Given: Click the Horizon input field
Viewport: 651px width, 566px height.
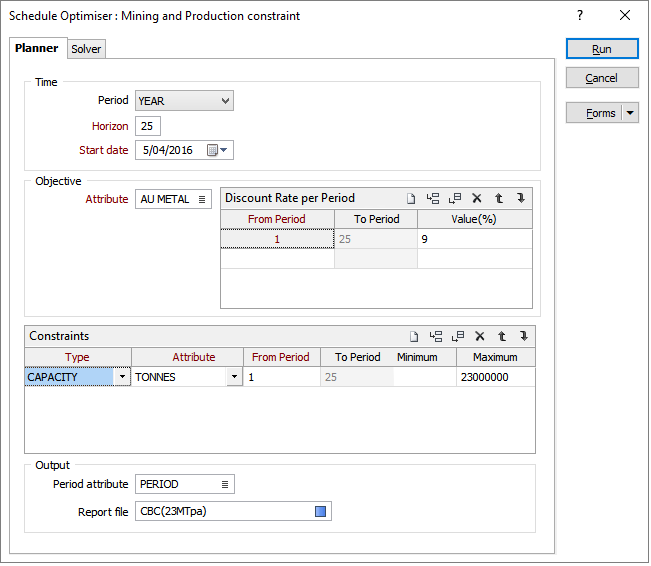Looking at the screenshot, I should (x=147, y=126).
